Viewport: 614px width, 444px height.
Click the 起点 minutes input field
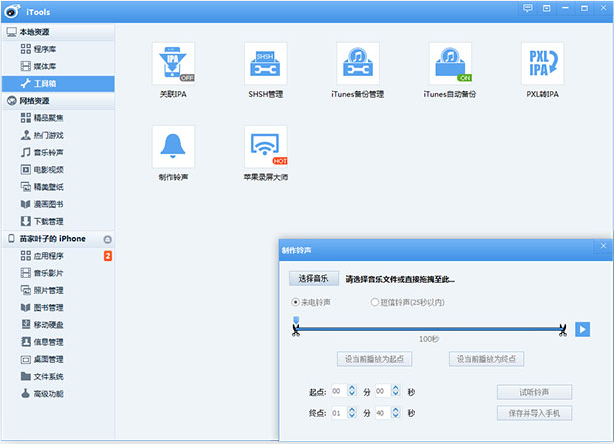339,391
